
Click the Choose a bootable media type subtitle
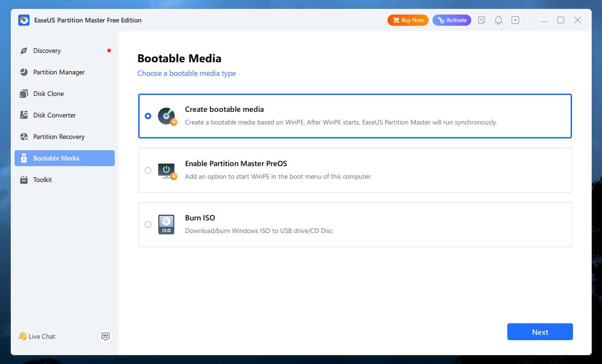[x=186, y=73]
